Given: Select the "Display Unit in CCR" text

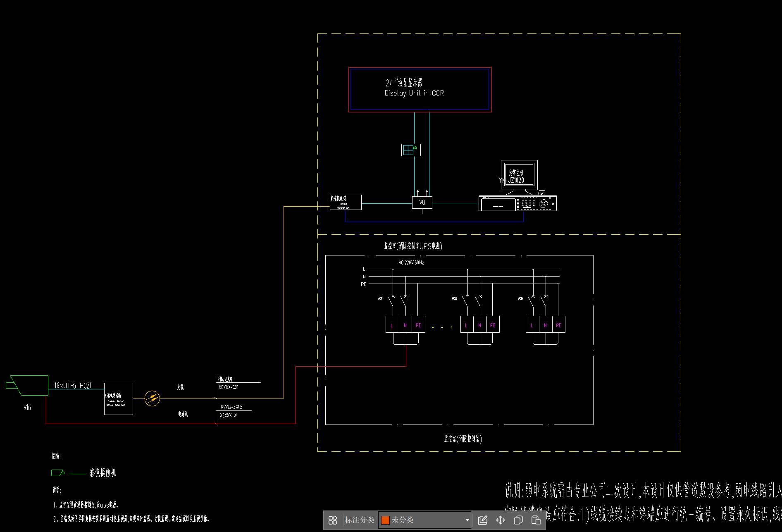Looking at the screenshot, I should [x=414, y=93].
